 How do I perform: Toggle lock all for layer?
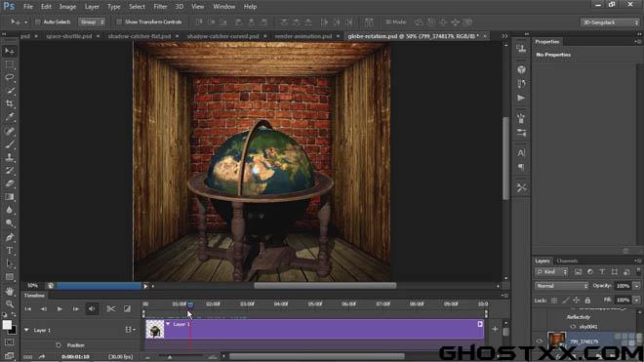click(x=587, y=301)
